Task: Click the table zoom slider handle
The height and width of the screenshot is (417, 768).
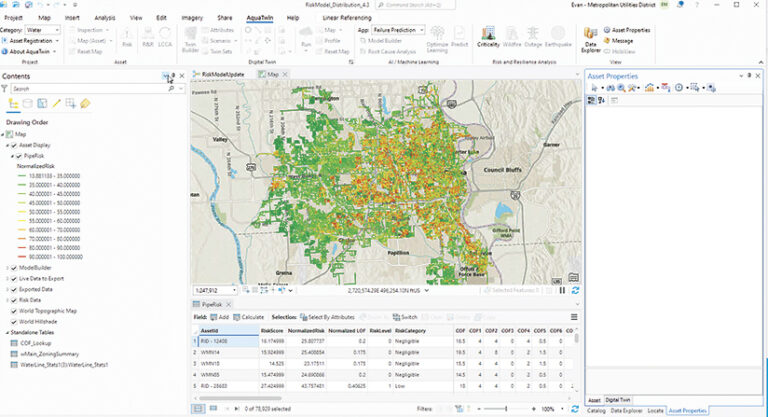Action: (506, 409)
